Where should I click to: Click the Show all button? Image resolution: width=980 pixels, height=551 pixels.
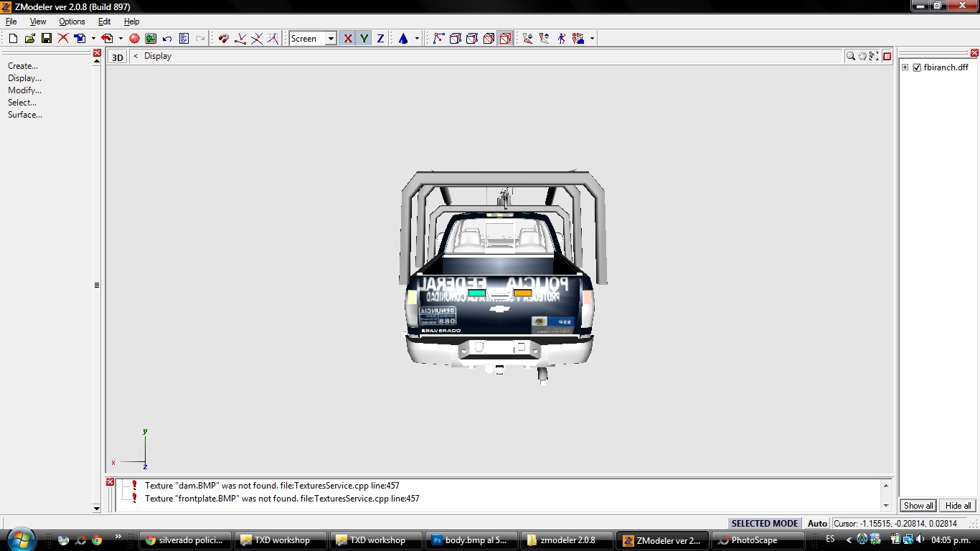pos(918,506)
